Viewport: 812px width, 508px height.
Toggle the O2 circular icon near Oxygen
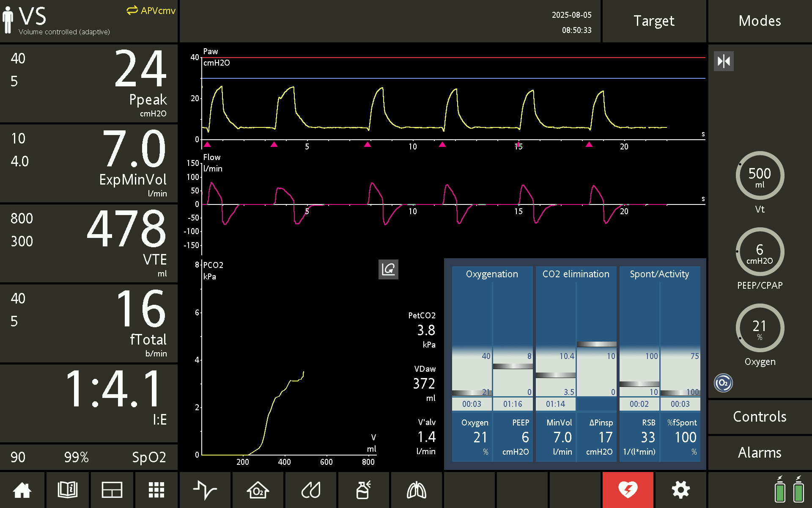click(x=723, y=383)
